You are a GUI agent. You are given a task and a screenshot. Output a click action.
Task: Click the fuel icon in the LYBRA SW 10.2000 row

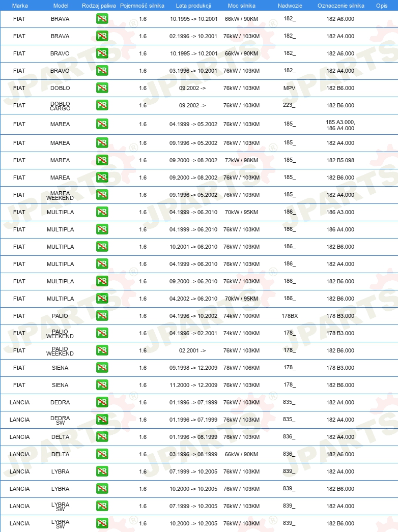tap(102, 523)
